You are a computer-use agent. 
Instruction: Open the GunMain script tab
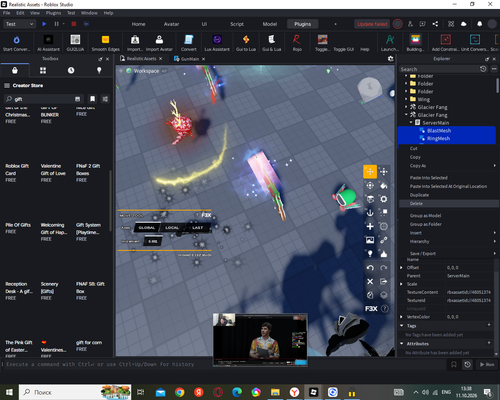point(190,59)
